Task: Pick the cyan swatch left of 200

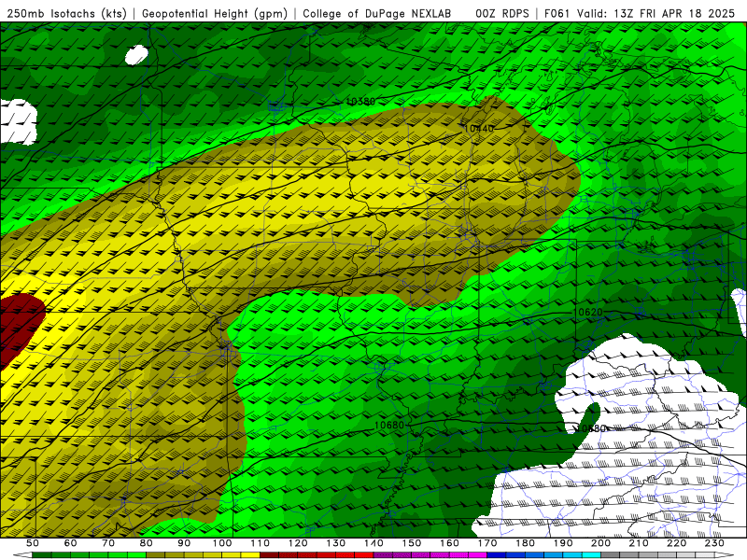Action: (591, 555)
